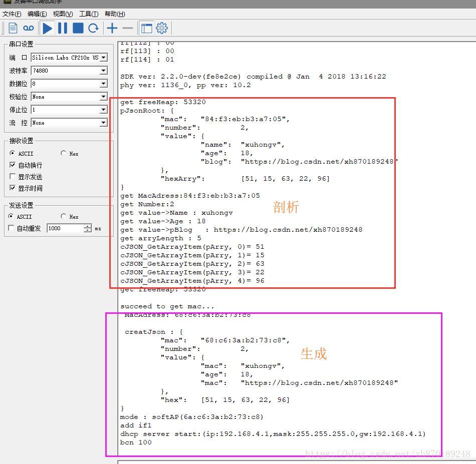Click the 'mode : softAP' log line

(192, 417)
